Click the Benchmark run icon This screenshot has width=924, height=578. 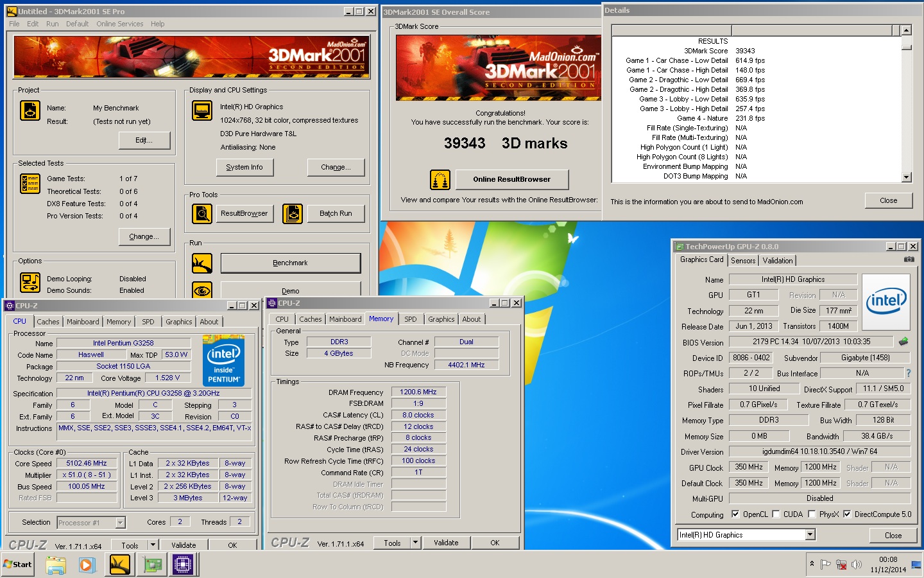[202, 263]
